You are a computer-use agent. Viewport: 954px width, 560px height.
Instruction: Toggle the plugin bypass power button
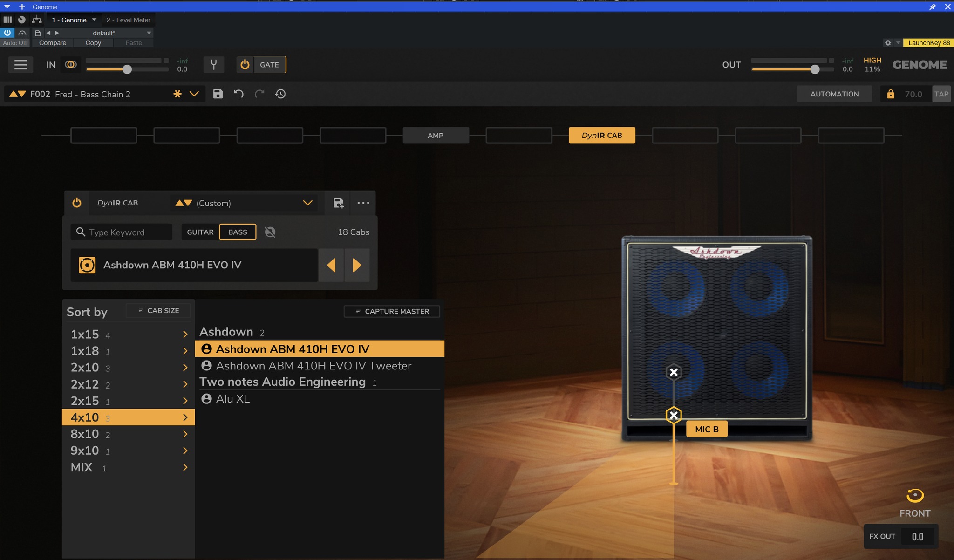7,33
